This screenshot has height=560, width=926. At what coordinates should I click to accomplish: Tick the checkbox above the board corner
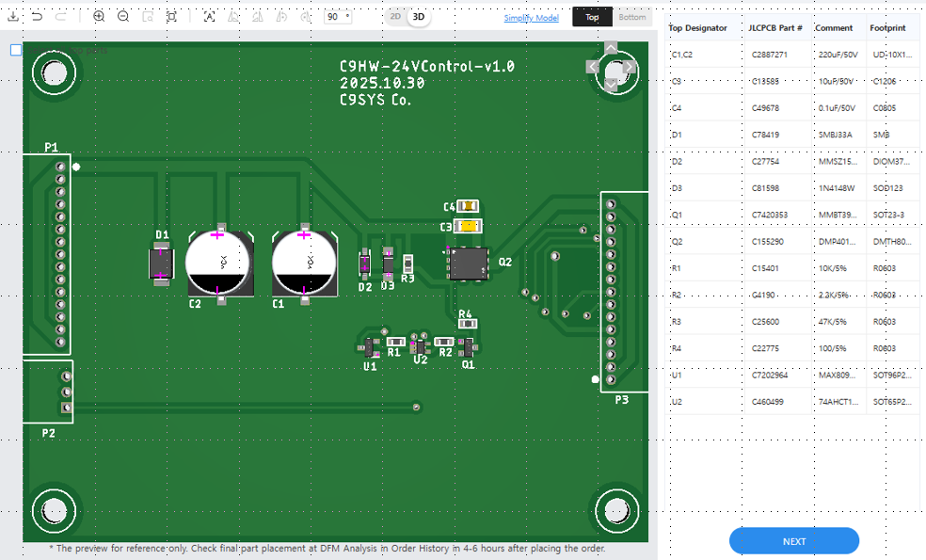[16, 50]
